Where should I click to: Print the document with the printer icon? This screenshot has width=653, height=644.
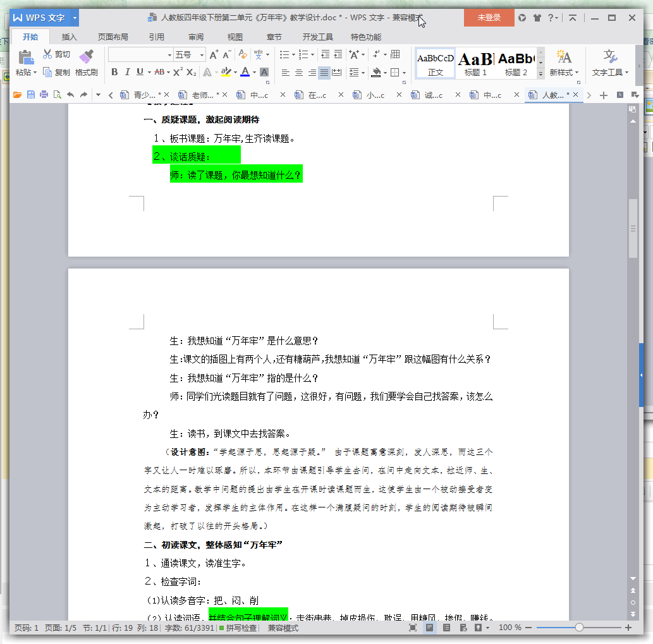tap(44, 95)
